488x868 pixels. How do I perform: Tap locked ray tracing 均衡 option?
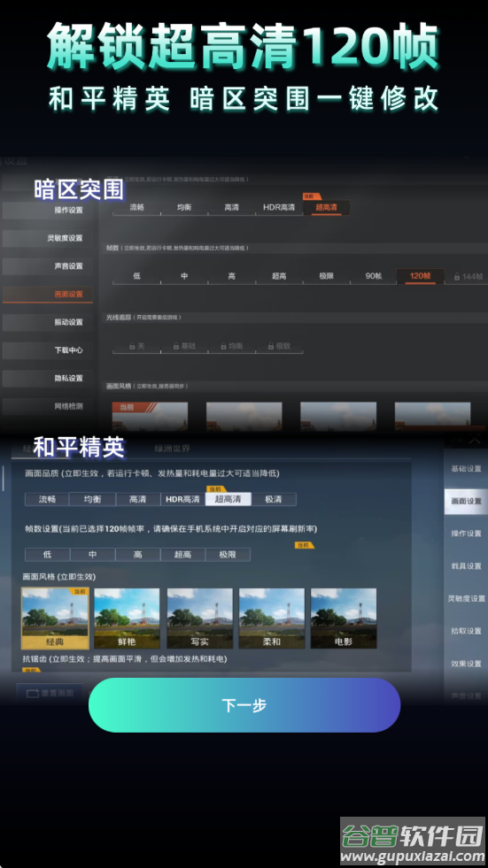tap(231, 345)
